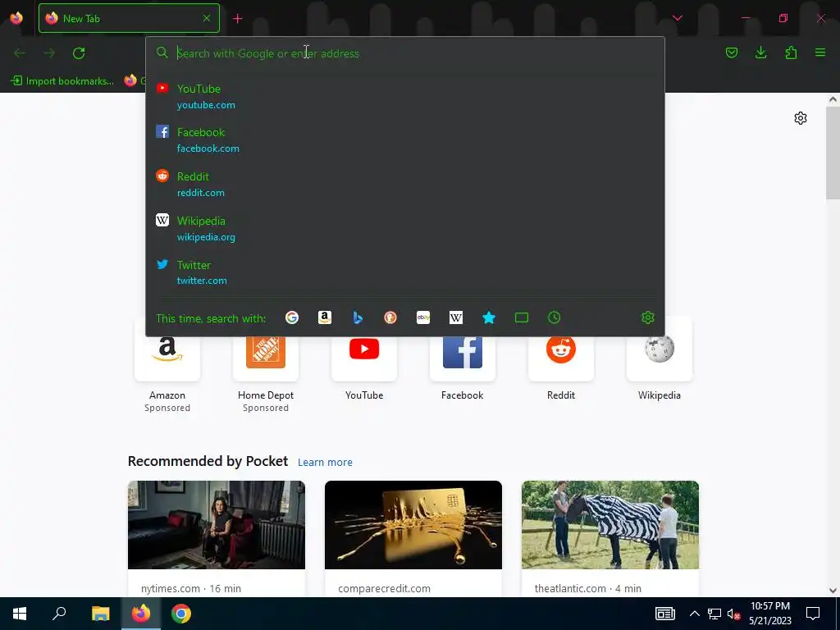840x630 pixels.
Task: Open File Explorer from taskbar
Action: (x=100, y=614)
